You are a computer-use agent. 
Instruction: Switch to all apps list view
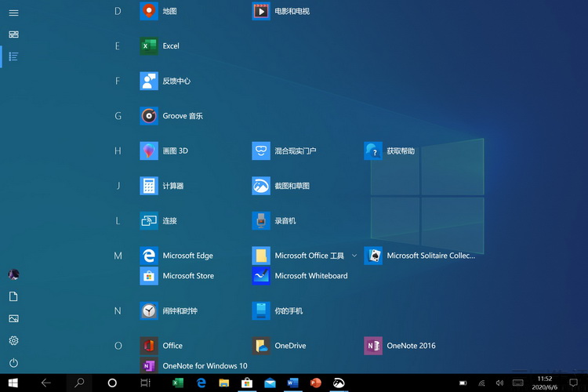(x=13, y=56)
